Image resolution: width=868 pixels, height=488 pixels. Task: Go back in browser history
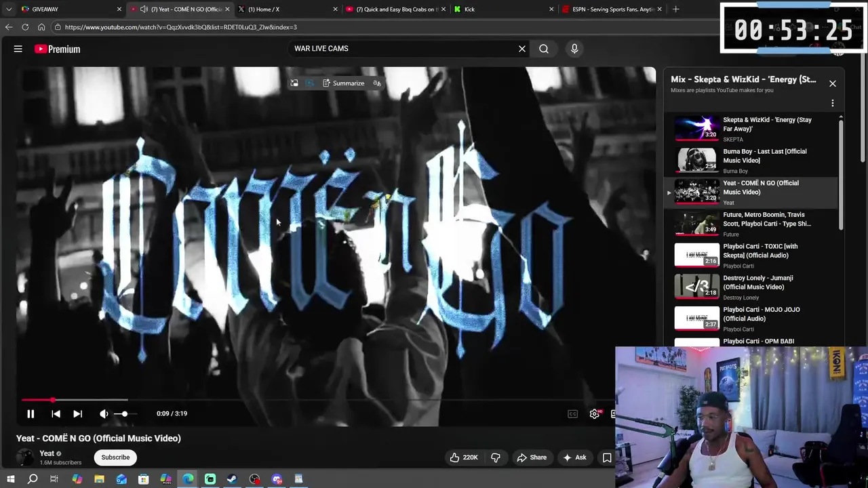[x=9, y=27]
